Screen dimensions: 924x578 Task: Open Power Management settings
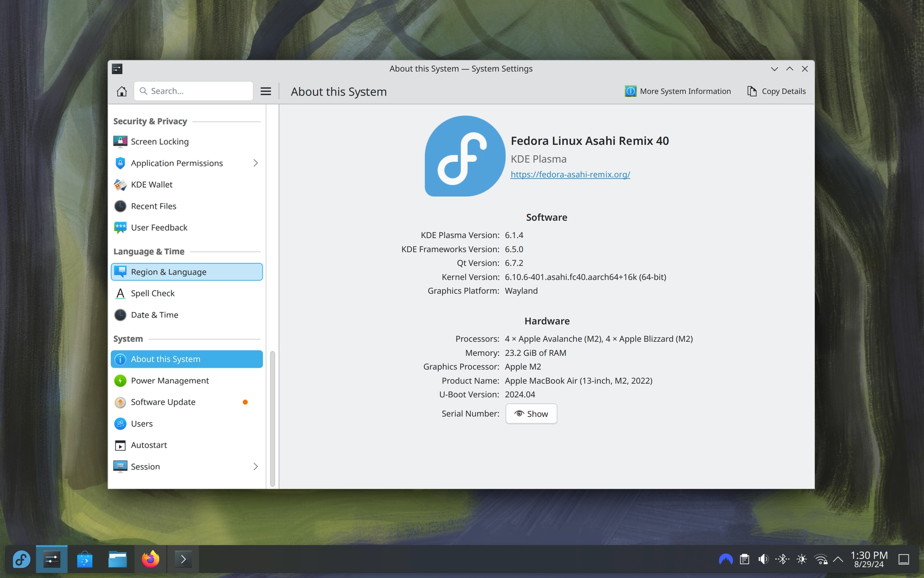pyautogui.click(x=187, y=381)
